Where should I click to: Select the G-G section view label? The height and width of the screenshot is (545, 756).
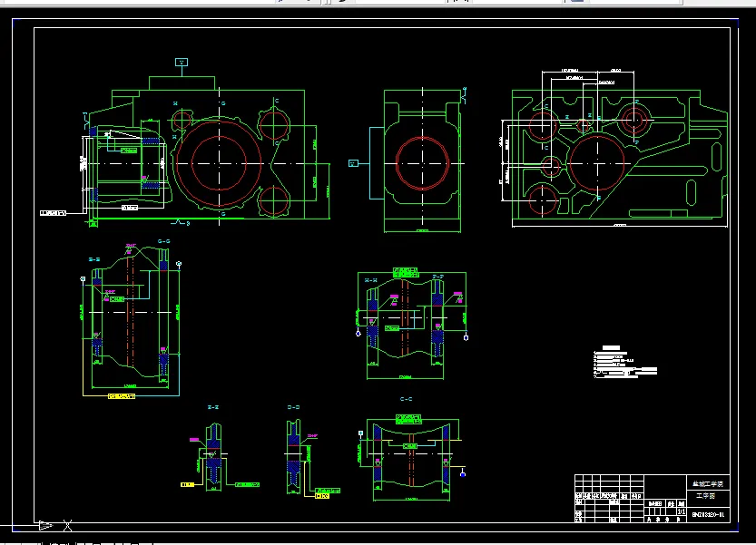[164, 241]
